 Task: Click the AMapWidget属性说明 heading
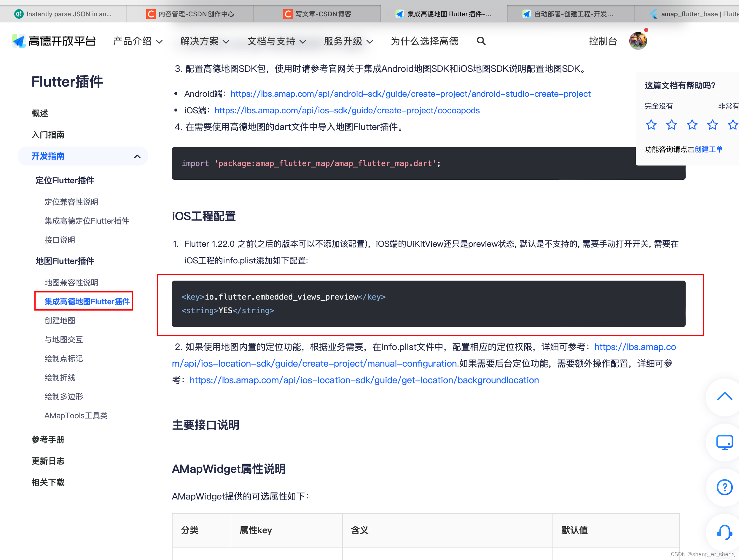229,469
